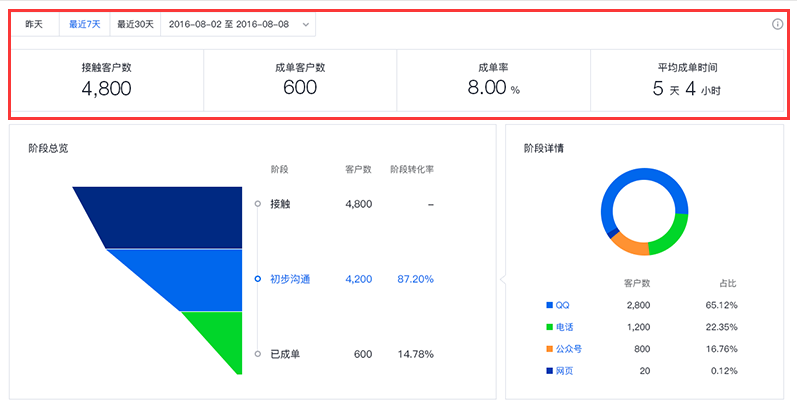Click the orange 公众号 legend swatch
This screenshot has height=409, width=797.
click(549, 349)
